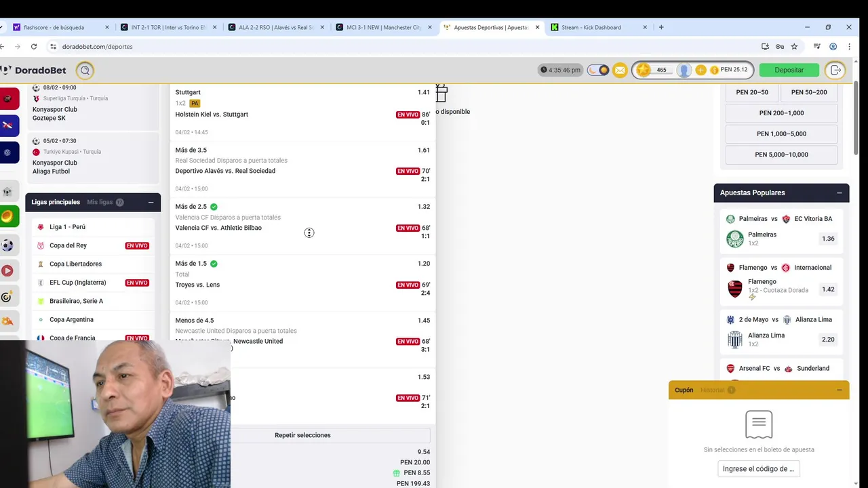Open a new browser tab

pyautogui.click(x=661, y=27)
